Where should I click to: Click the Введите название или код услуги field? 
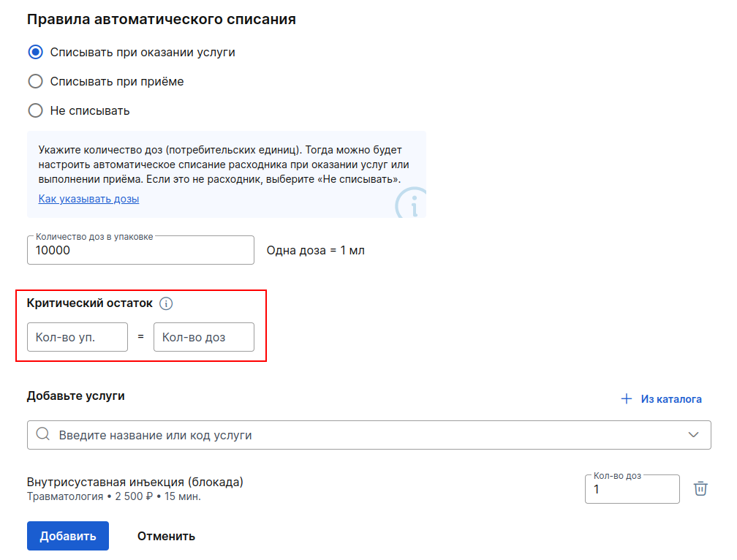click(369, 435)
